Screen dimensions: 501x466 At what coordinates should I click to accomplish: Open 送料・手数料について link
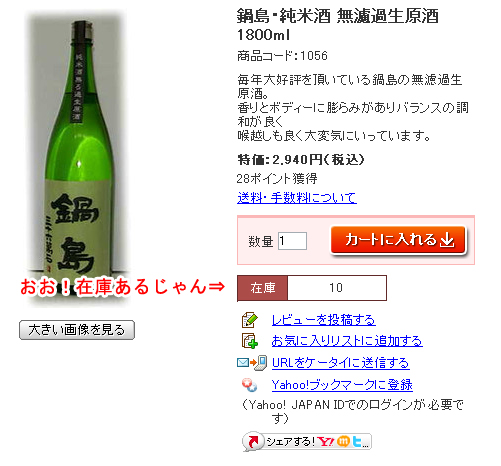pyautogui.click(x=297, y=198)
